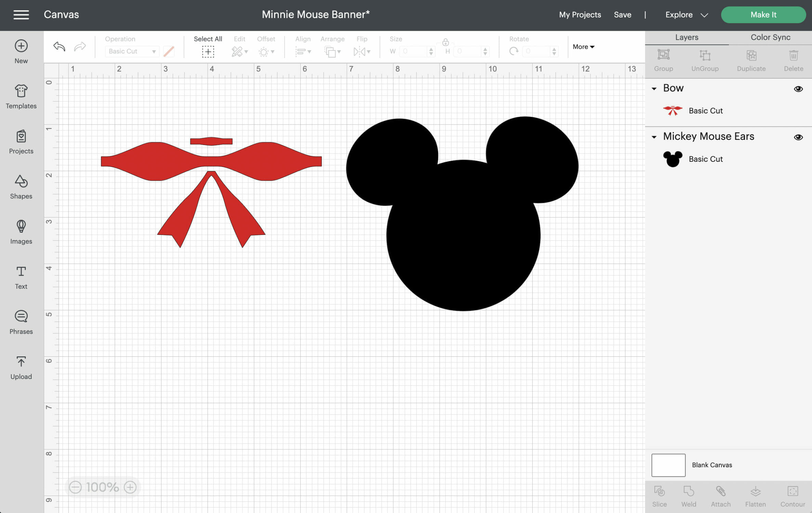Open the Templates panel
The height and width of the screenshot is (513, 812).
pyautogui.click(x=21, y=97)
